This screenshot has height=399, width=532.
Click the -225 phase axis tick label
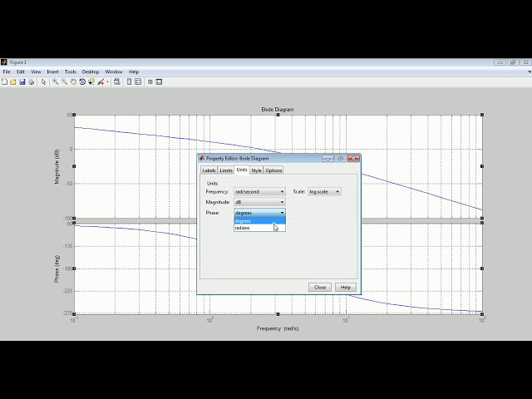pyautogui.click(x=68, y=291)
